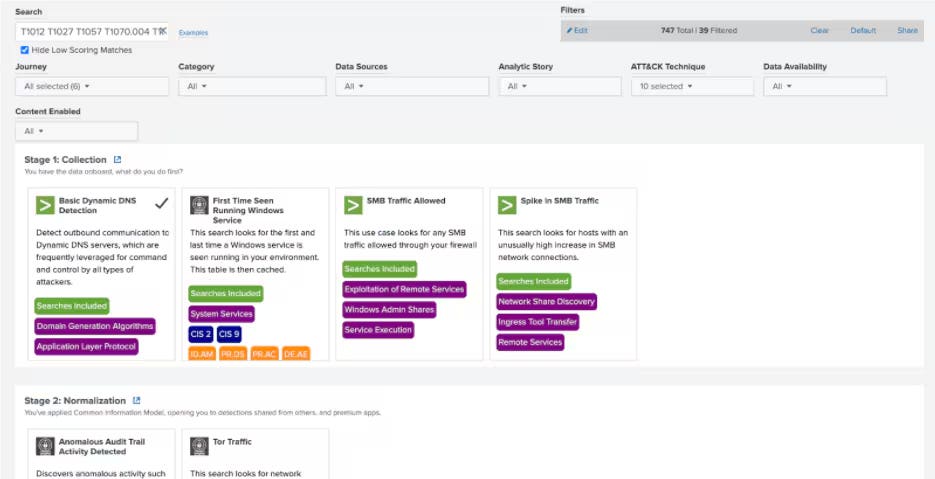The height and width of the screenshot is (479, 935).
Task: Expand the Journey dropdown
Action: [x=92, y=87]
